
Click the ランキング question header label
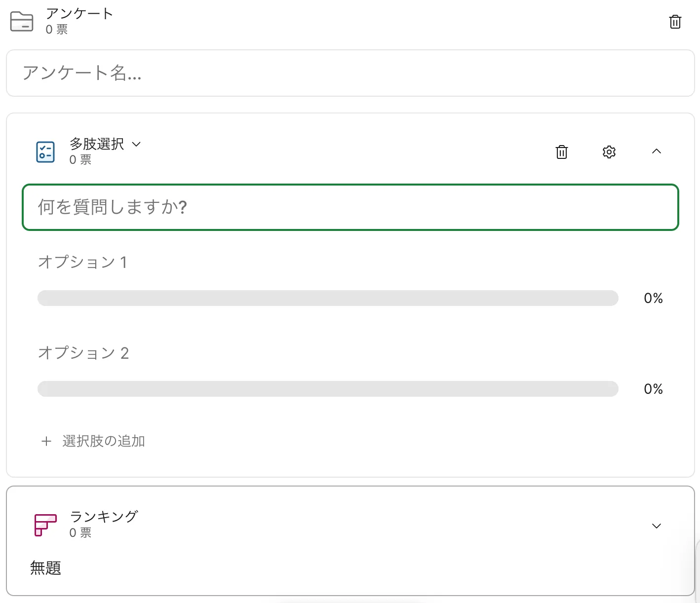coord(104,517)
